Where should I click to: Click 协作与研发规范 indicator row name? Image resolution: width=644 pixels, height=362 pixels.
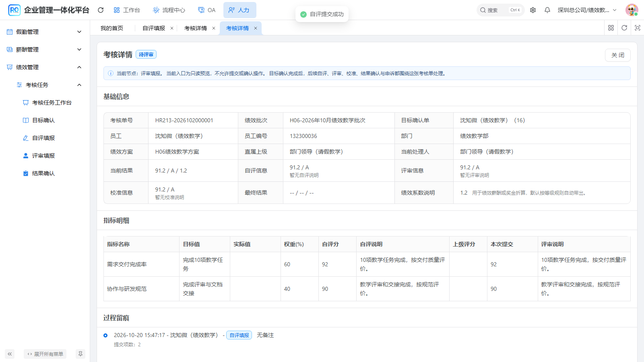pos(127,289)
